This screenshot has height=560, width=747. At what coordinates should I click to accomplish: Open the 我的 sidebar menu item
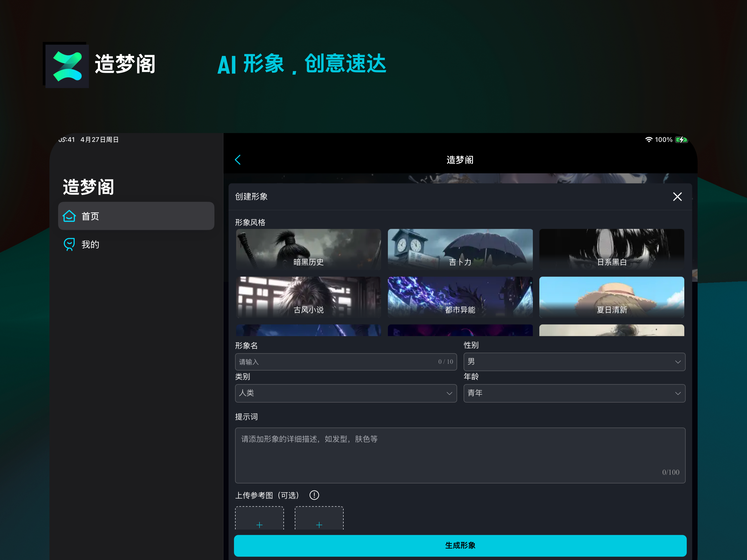(x=136, y=244)
